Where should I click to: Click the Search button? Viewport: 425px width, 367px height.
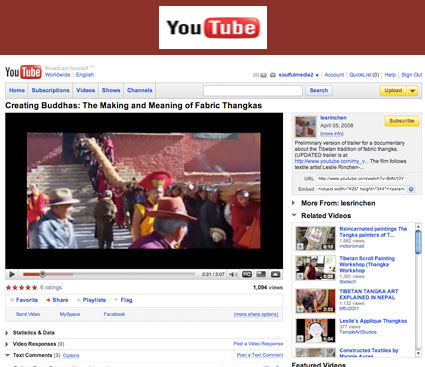coord(319,90)
